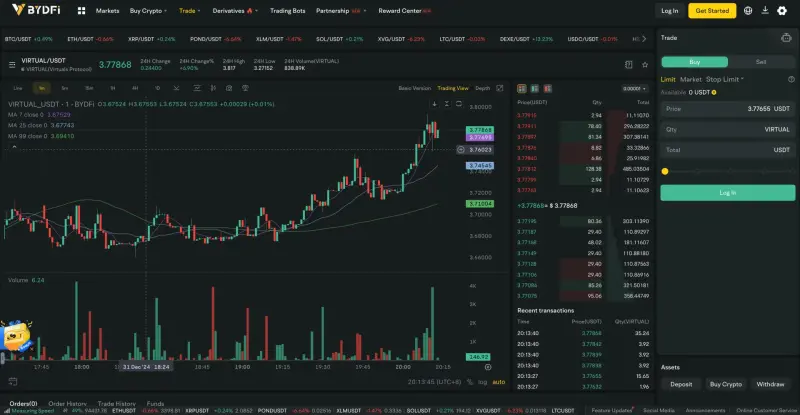Open the settings gear icon
The height and width of the screenshot is (415, 800).
click(x=782, y=10)
